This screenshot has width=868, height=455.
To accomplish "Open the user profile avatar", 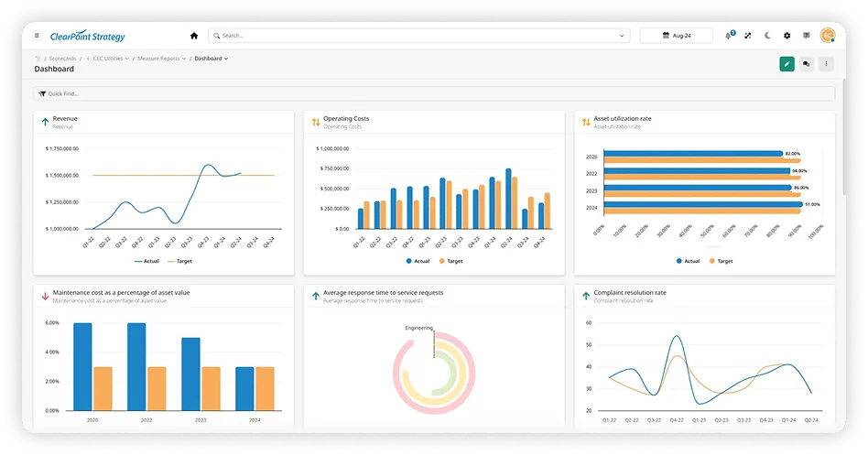I will [x=828, y=36].
